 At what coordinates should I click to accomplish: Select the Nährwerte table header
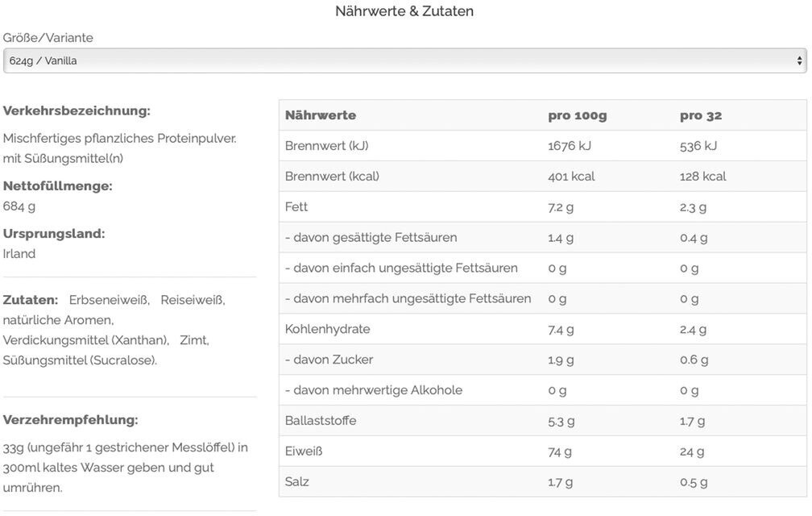click(x=321, y=115)
